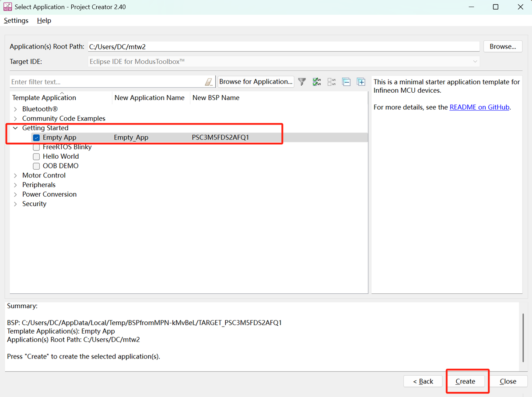The width and height of the screenshot is (532, 397).
Task: Open the Help menu
Action: pos(44,21)
